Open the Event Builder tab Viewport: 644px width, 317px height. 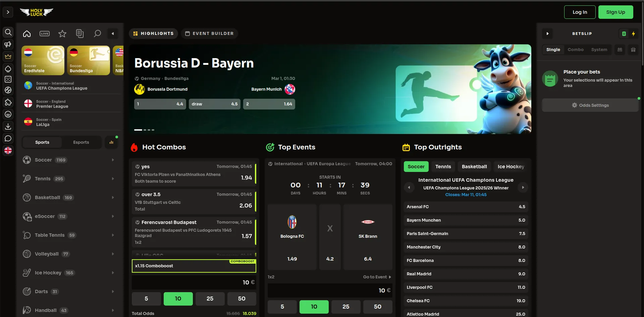209,34
